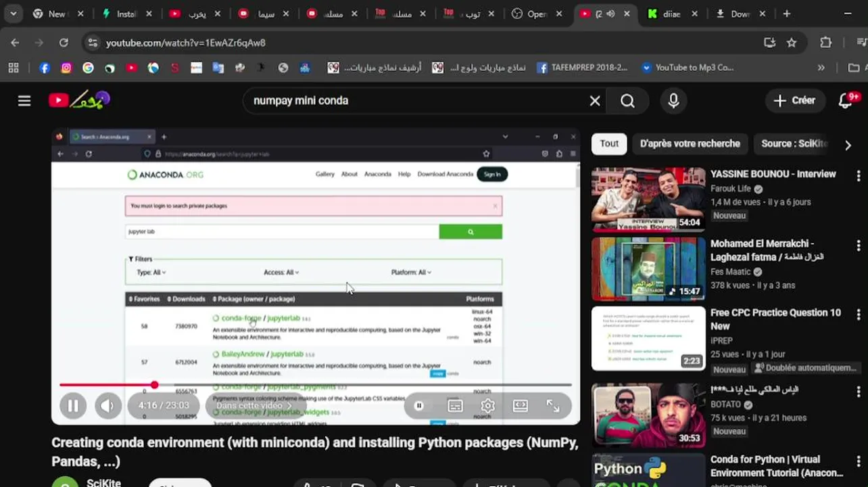Open options menu for YASSINE BOUNOU video
Screen dimensions: 868x487
tap(859, 177)
